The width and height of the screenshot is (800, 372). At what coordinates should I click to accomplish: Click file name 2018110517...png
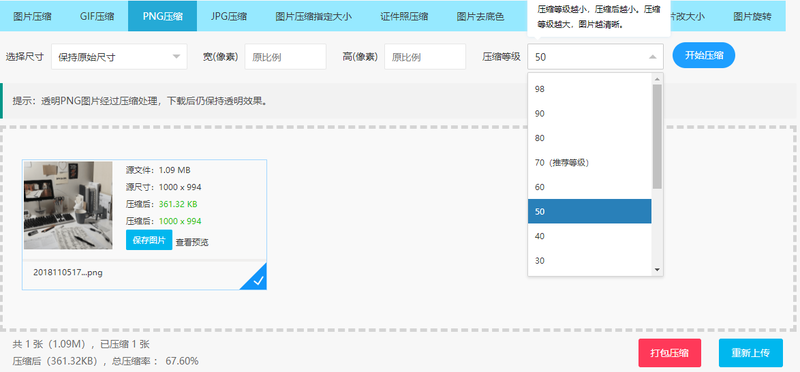[x=68, y=272]
